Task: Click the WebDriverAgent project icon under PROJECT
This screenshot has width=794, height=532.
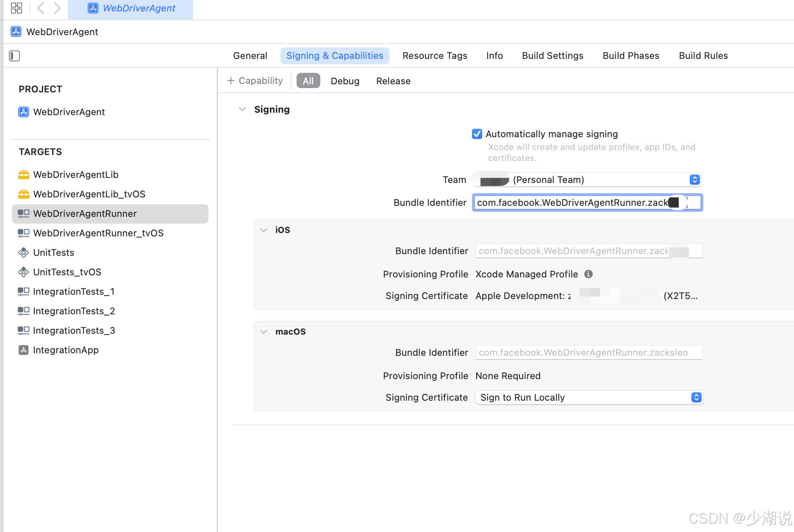Action: click(x=24, y=112)
